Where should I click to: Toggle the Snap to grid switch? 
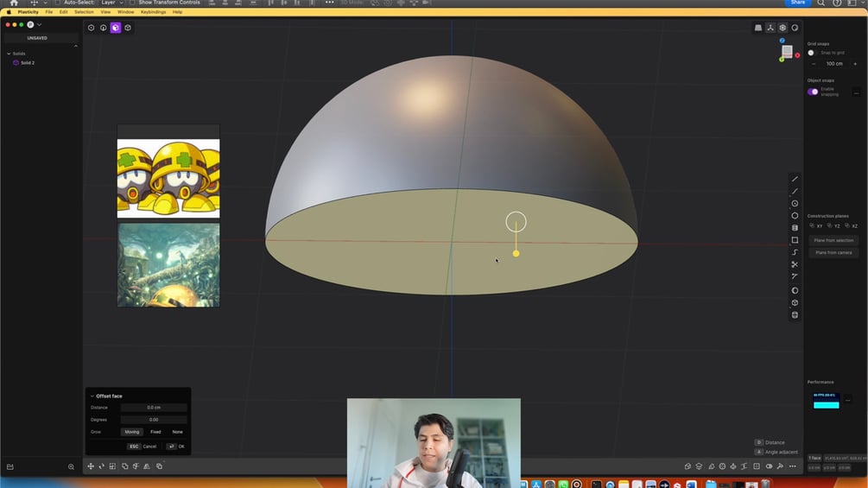[812, 53]
